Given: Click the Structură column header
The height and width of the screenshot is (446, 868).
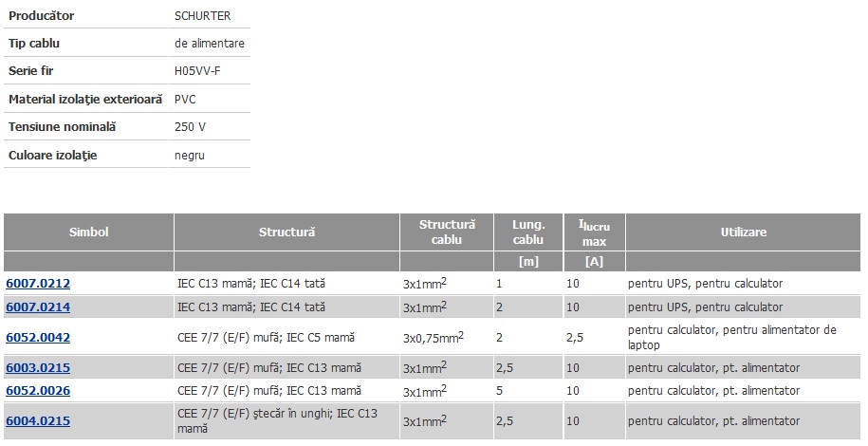Looking at the screenshot, I should coord(286,232).
